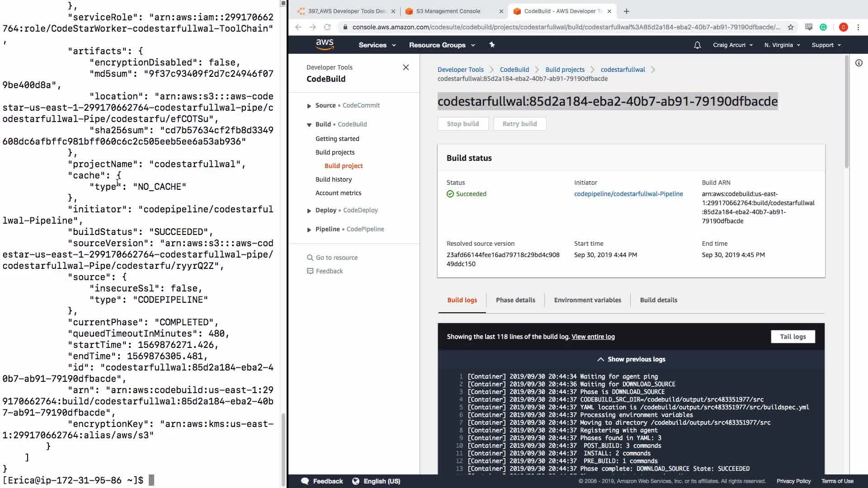This screenshot has width=868, height=488.
Task: Click the Tail logs button
Action: click(x=793, y=337)
